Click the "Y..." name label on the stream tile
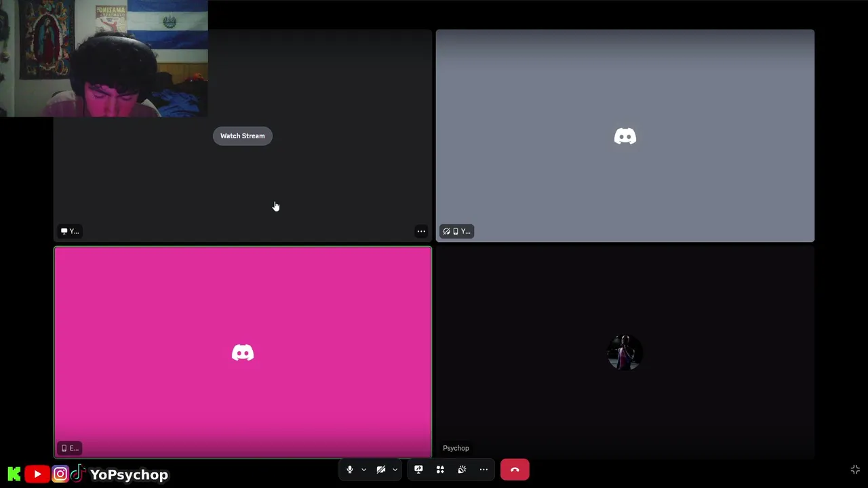The height and width of the screenshot is (488, 868). click(70, 231)
